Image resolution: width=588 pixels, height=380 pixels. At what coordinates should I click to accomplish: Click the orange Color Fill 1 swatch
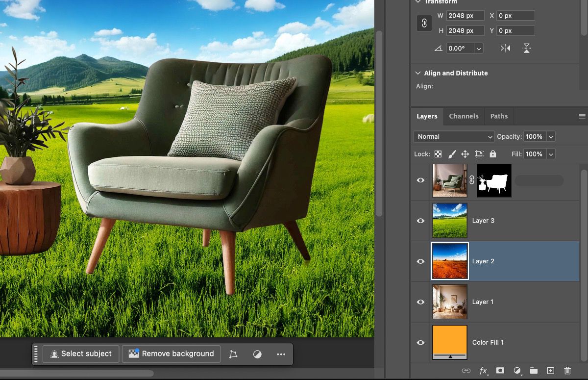pos(450,343)
